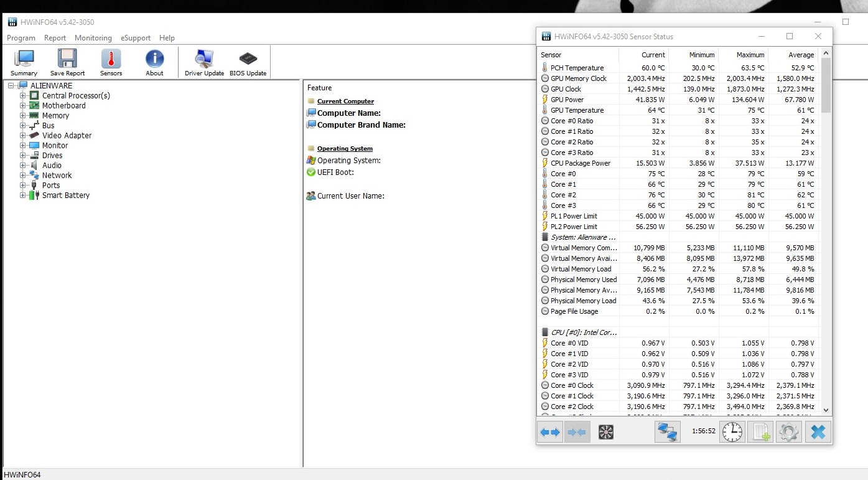Click the Current column header

coord(643,55)
